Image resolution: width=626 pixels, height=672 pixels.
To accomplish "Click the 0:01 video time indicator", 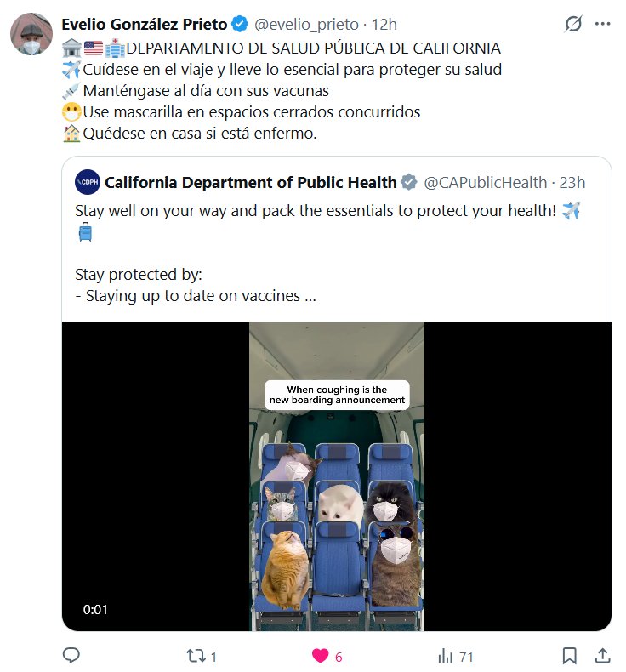I will [x=95, y=609].
